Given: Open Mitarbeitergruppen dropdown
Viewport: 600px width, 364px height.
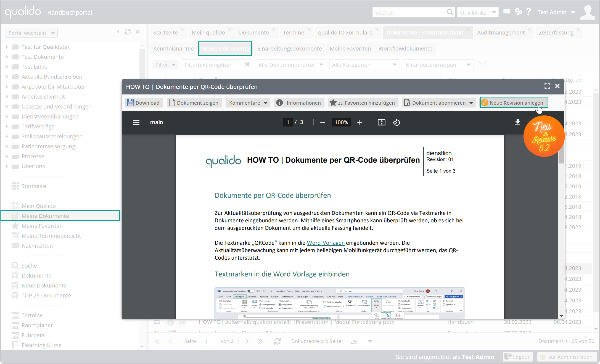Looking at the screenshot, I should (x=438, y=65).
